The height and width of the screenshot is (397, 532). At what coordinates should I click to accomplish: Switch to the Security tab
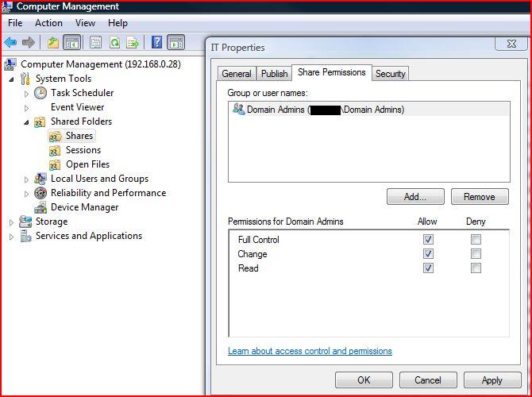click(x=390, y=74)
